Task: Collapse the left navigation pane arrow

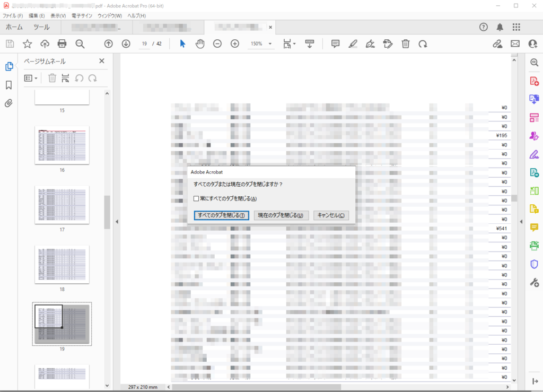Action: pyautogui.click(x=117, y=222)
